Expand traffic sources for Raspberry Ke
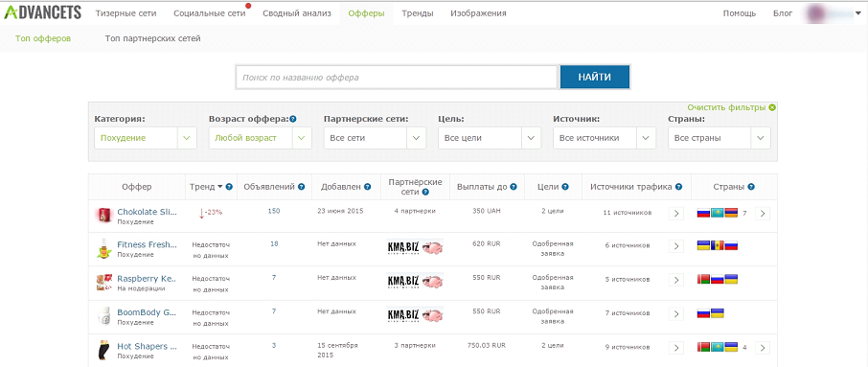The height and width of the screenshot is (367, 868). point(676,280)
